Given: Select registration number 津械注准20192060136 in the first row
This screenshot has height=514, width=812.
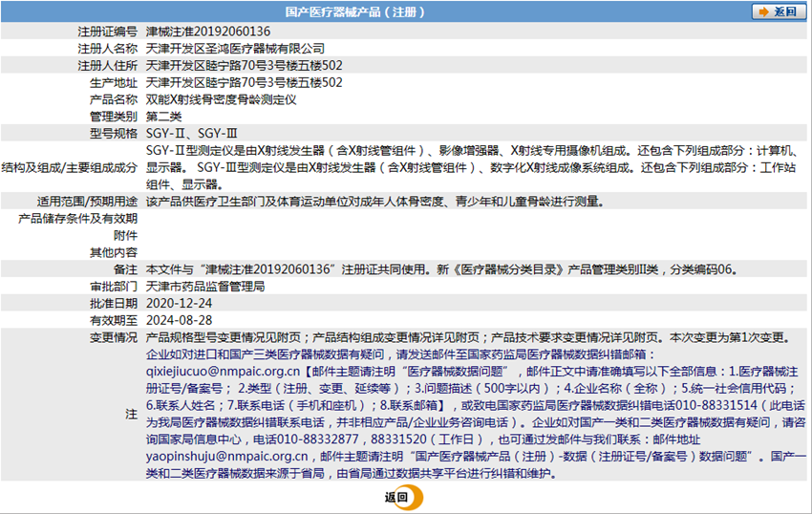Looking at the screenshot, I should (x=208, y=32).
